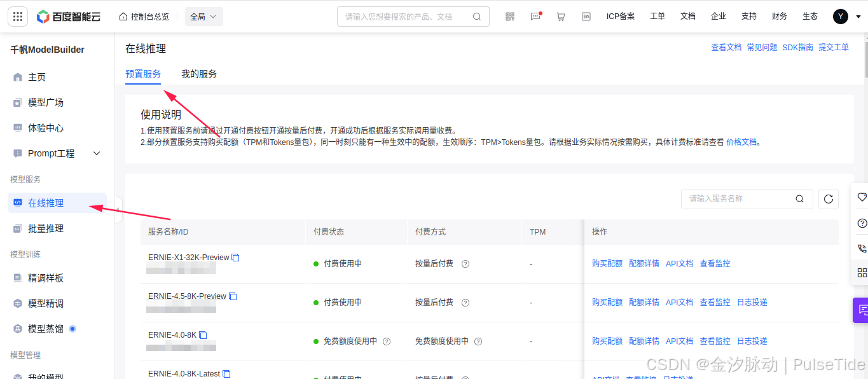Click SDK指南 link
The width and height of the screenshot is (868, 379).
pos(798,47)
